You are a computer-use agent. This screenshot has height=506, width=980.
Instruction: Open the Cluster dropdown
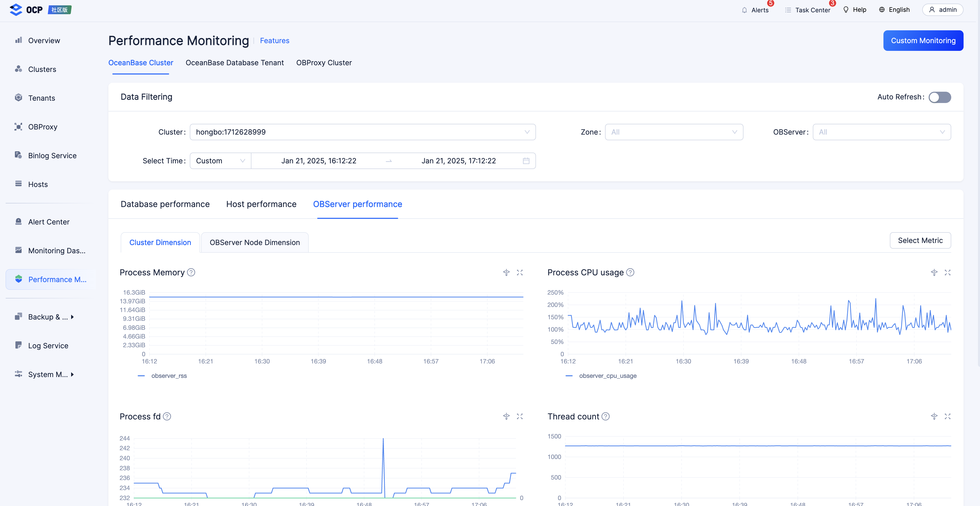363,132
